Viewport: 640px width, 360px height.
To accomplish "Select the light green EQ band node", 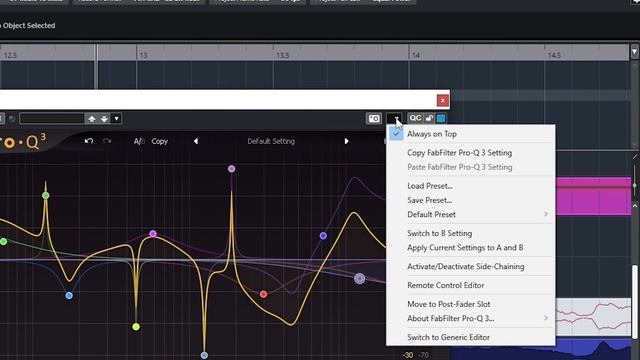I will 46,196.
